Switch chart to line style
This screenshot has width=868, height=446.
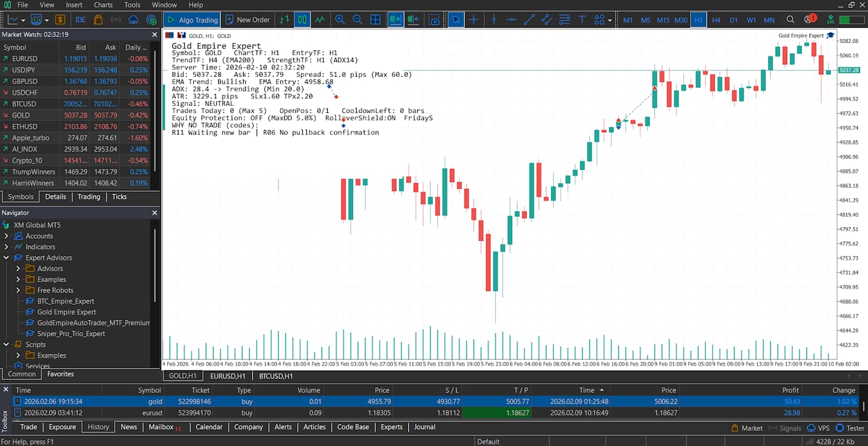320,19
